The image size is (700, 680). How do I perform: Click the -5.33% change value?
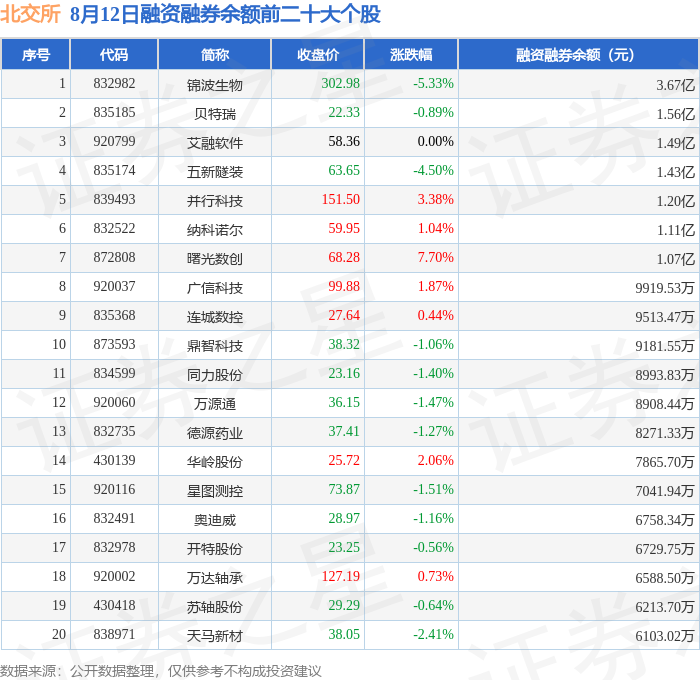[433, 83]
